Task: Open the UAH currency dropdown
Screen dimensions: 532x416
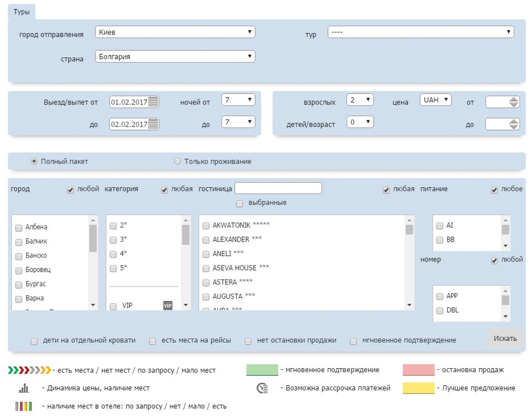Action: 436,100
